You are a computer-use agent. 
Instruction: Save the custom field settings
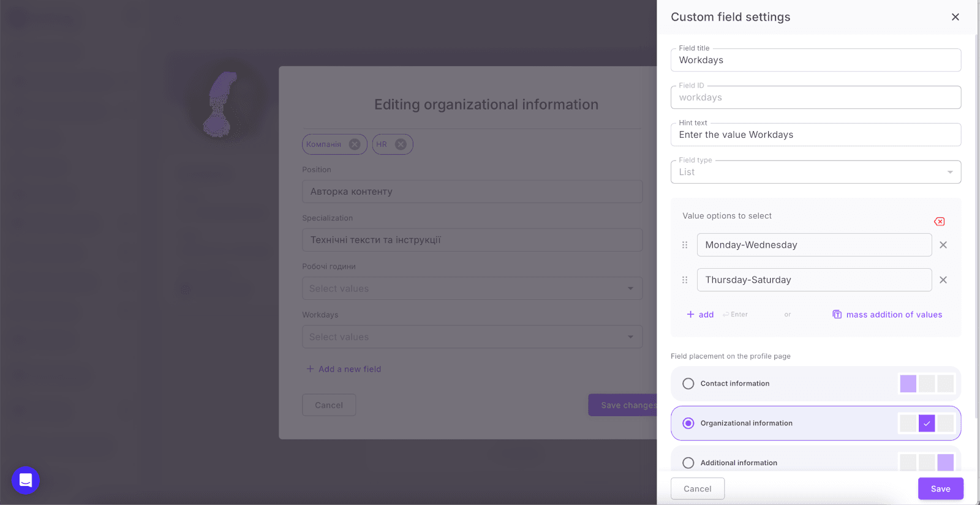[940, 488]
